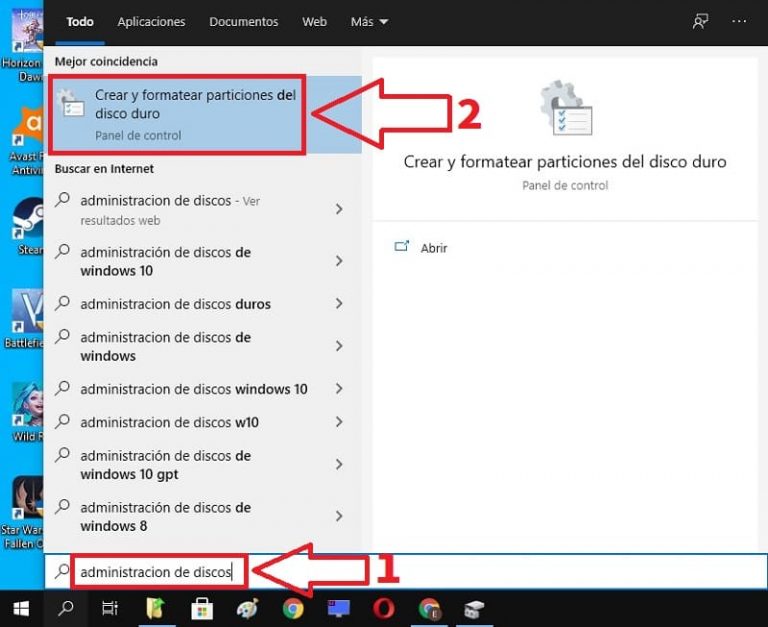Open the blue monitor app on taskbar

338,608
